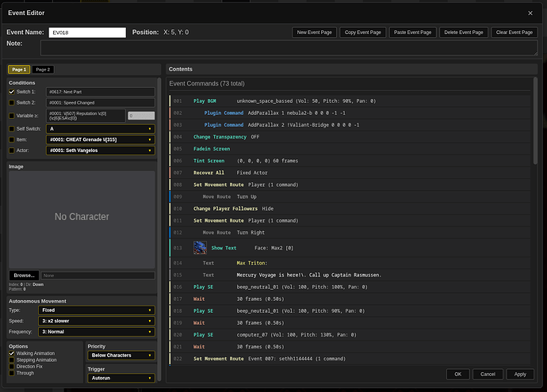Enable the Direction Fix option
The image size is (547, 392).
point(12,367)
